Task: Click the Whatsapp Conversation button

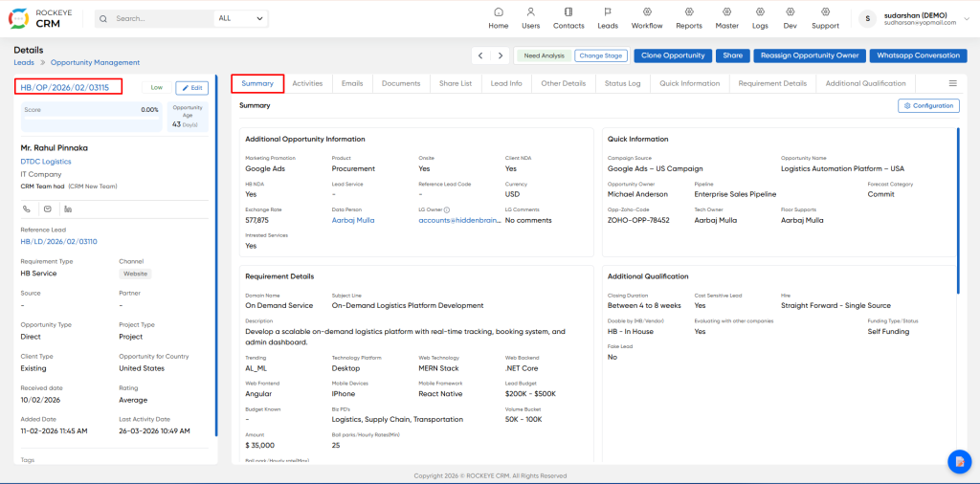Action: (x=918, y=55)
